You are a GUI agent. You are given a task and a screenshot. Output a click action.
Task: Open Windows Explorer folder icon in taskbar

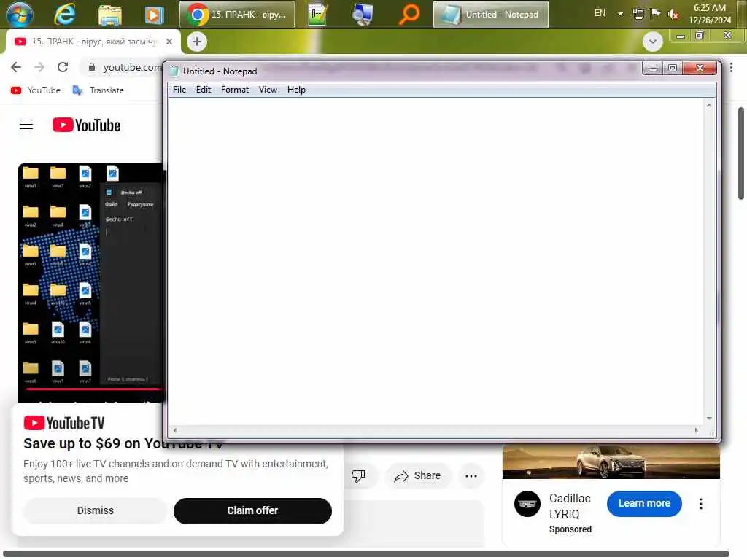pyautogui.click(x=110, y=15)
